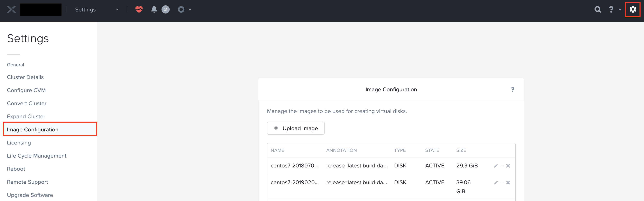
Task: Open the settings gear icon
Action: click(x=633, y=9)
